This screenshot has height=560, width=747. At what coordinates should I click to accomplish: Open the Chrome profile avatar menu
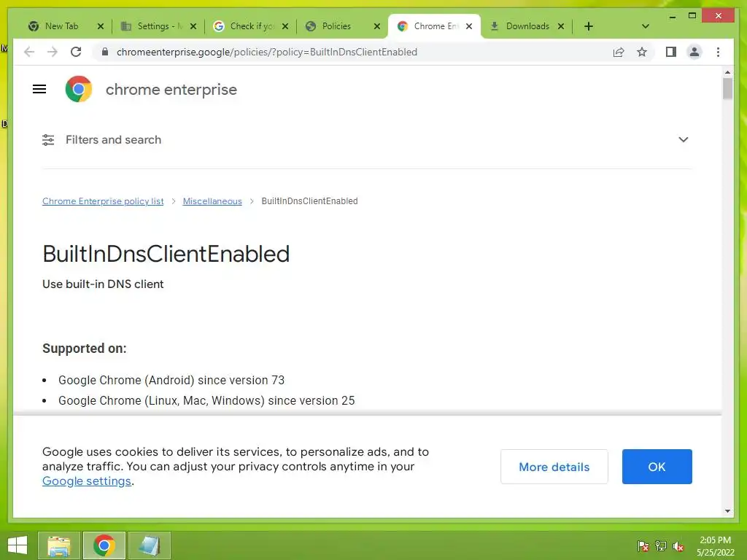[x=694, y=52]
